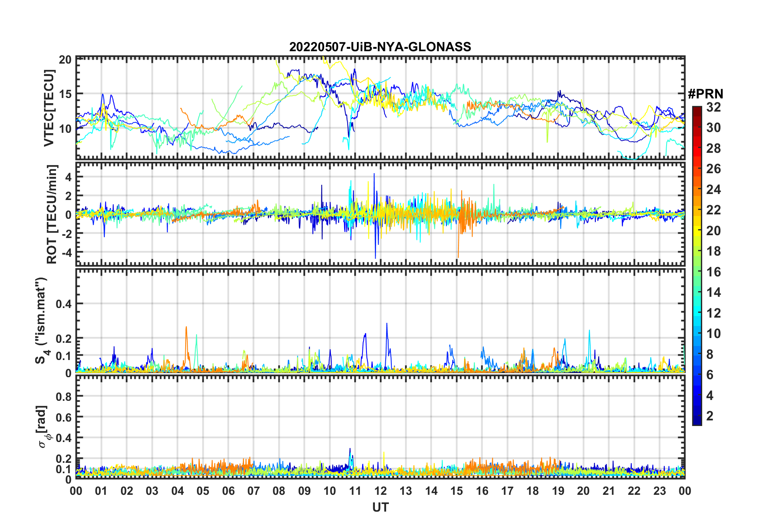Select hour 19 on the UT axis
The height and width of the screenshot is (532, 761).
click(x=558, y=491)
